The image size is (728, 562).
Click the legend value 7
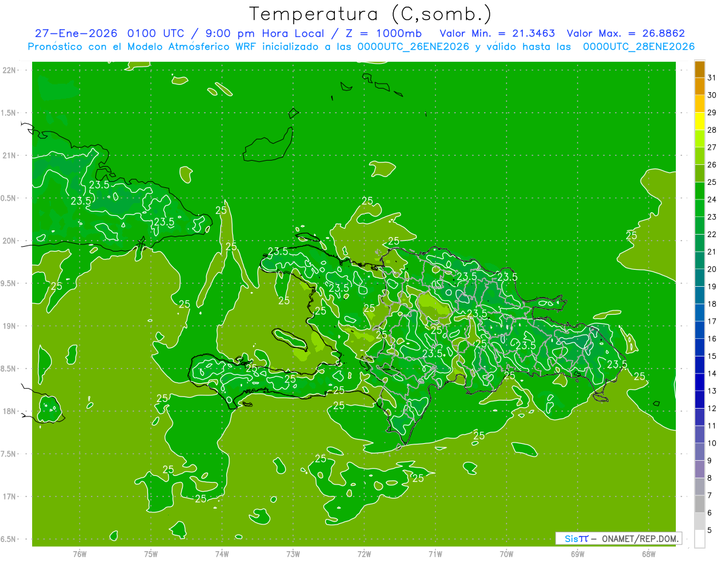710,495
